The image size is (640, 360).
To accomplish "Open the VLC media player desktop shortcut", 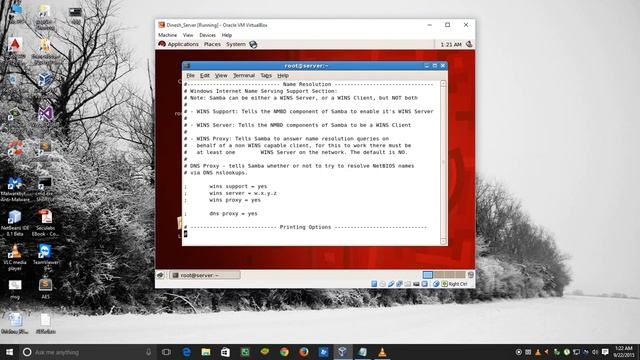I will (15, 257).
